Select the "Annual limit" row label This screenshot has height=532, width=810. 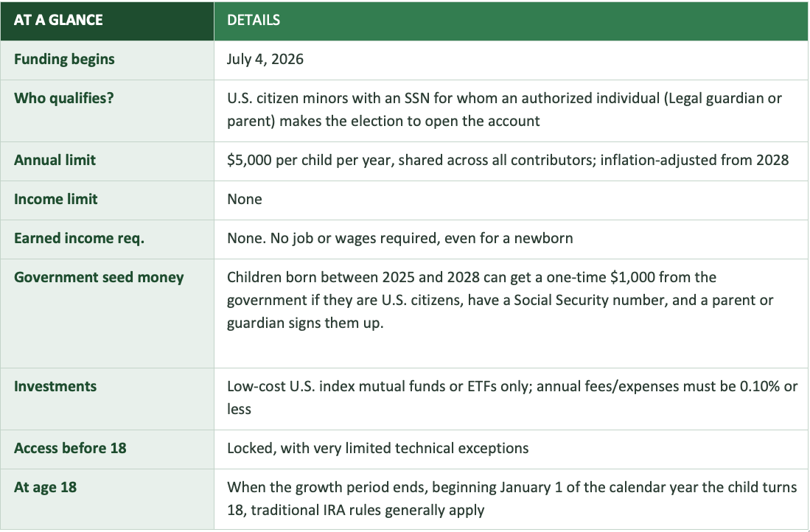(55, 159)
